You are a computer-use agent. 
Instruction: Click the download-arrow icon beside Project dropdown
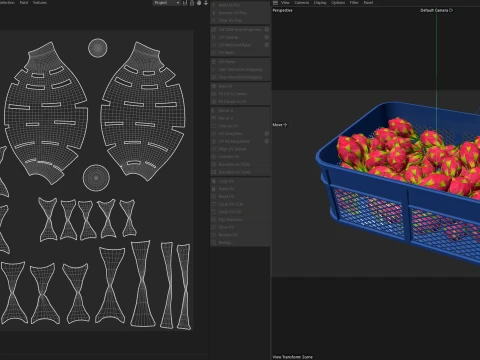[x=206, y=3]
